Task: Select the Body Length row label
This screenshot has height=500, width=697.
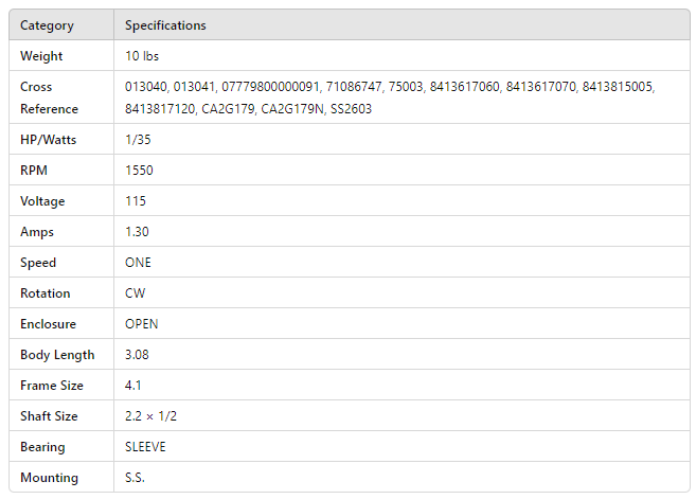Action: 57,355
